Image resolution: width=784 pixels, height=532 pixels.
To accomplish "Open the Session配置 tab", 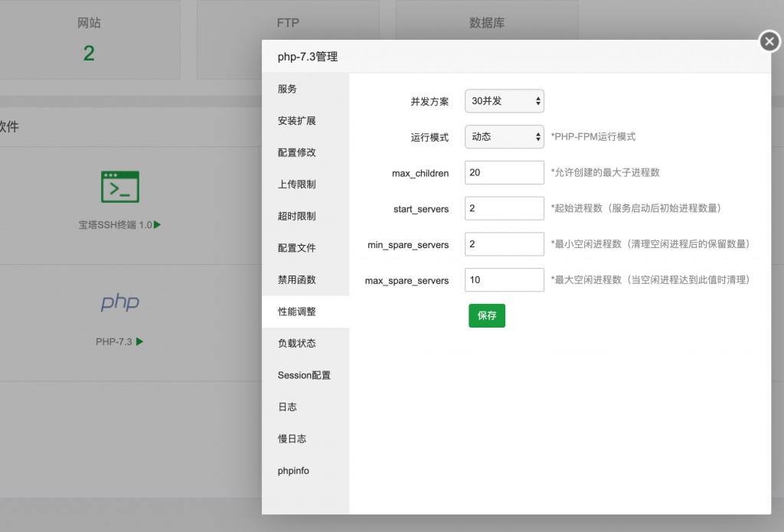I will tap(305, 376).
